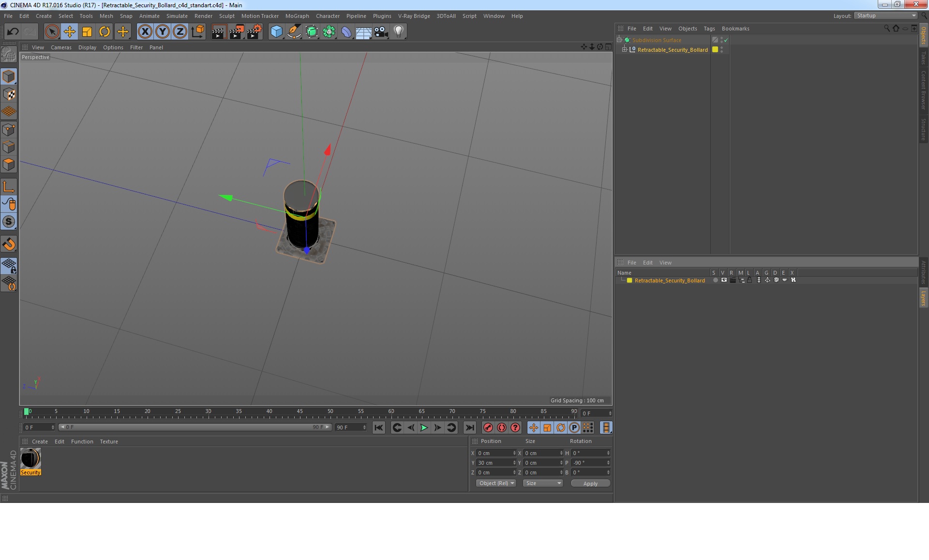This screenshot has width=929, height=560.
Task: Activate the Move tool
Action: [70, 32]
